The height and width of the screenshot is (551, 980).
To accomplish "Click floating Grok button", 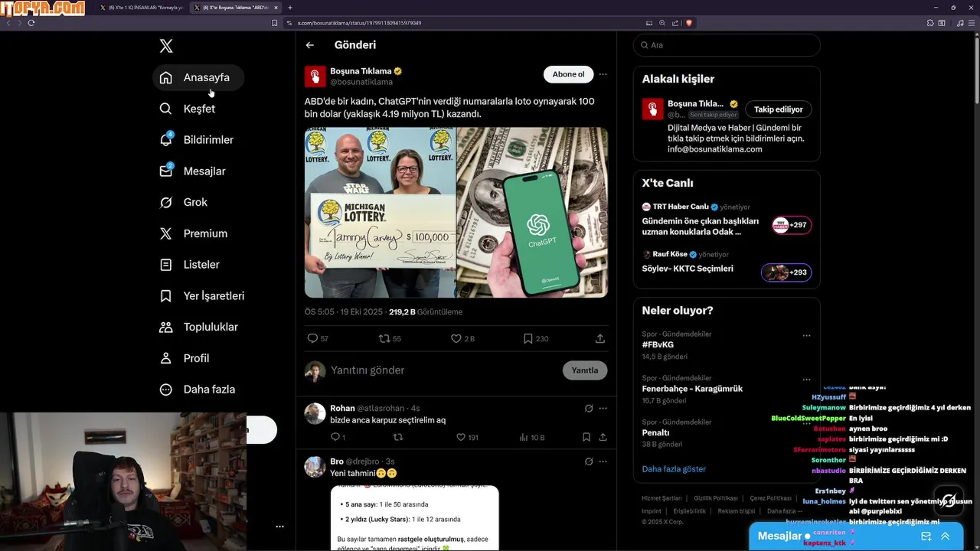I will pos(949,500).
